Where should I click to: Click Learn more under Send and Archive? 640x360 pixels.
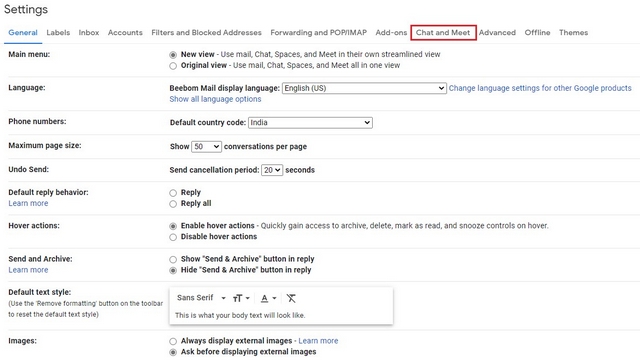28,270
